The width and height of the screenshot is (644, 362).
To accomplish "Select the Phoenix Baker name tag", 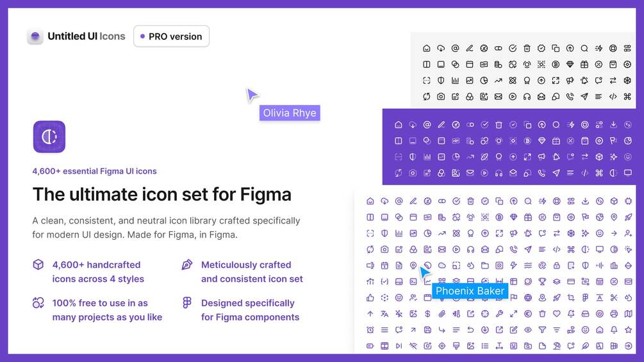I will (470, 291).
